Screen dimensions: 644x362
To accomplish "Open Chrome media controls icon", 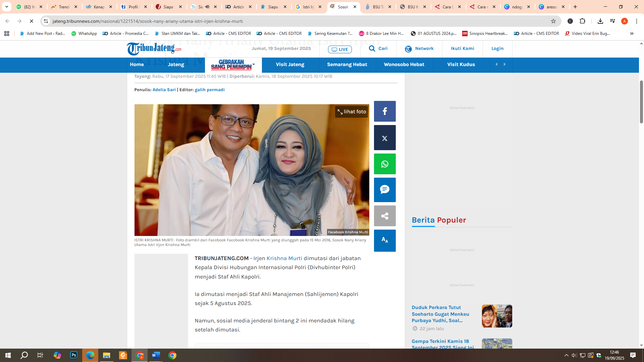I will [612, 21].
